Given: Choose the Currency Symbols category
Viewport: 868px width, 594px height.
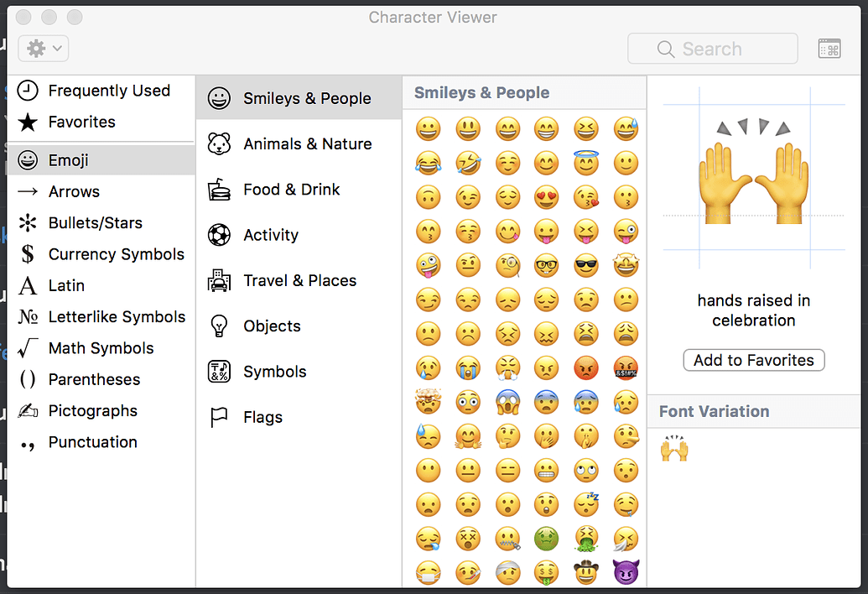Looking at the screenshot, I should [116, 254].
